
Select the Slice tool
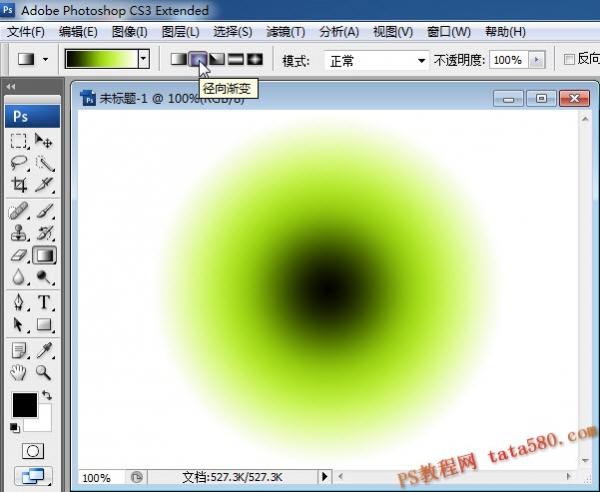coord(44,185)
